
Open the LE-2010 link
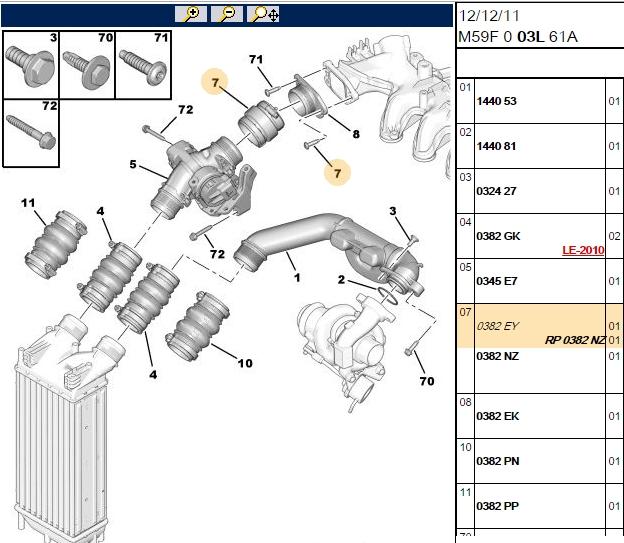(x=583, y=250)
